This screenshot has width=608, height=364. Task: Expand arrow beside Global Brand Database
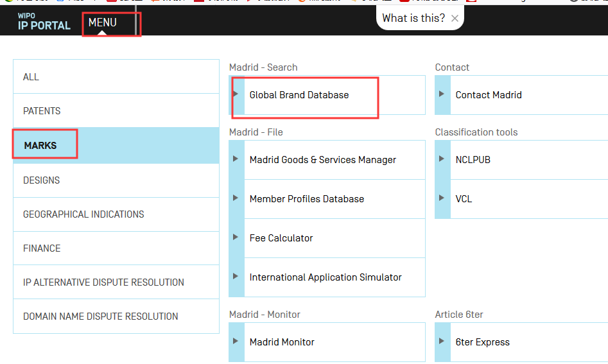[236, 94]
